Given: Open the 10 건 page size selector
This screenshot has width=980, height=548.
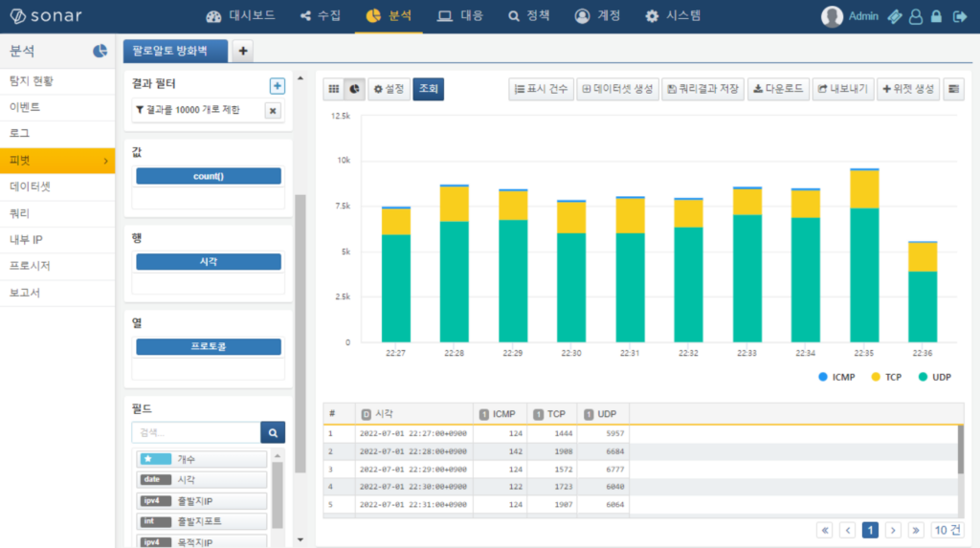Looking at the screenshot, I should tap(947, 530).
